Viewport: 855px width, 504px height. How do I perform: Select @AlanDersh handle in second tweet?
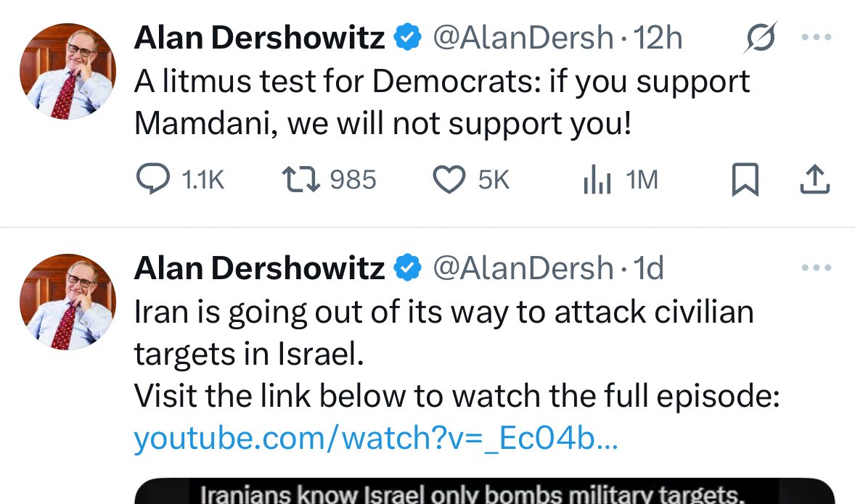pyautogui.click(x=523, y=268)
